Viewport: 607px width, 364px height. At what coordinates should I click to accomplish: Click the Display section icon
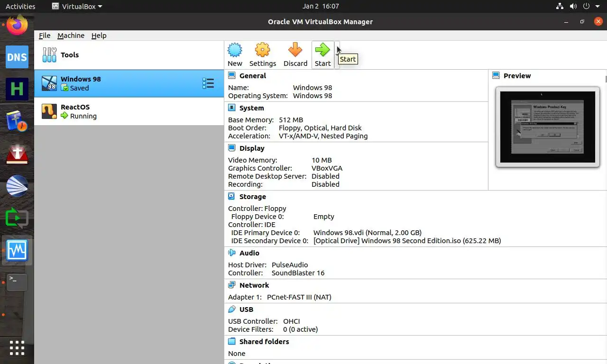point(231,148)
